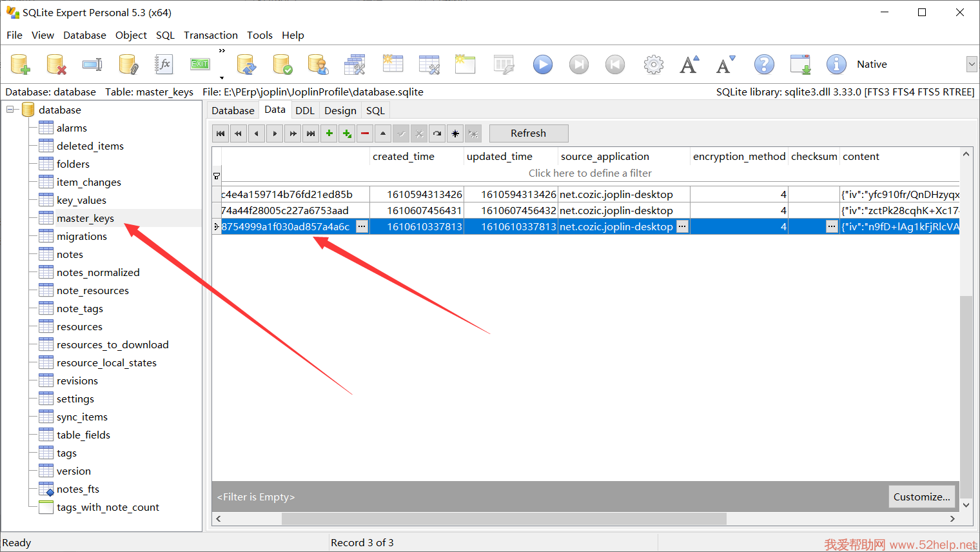Screen dimensions: 980x552
Task: Switch to the DDL tab
Action: 304,110
